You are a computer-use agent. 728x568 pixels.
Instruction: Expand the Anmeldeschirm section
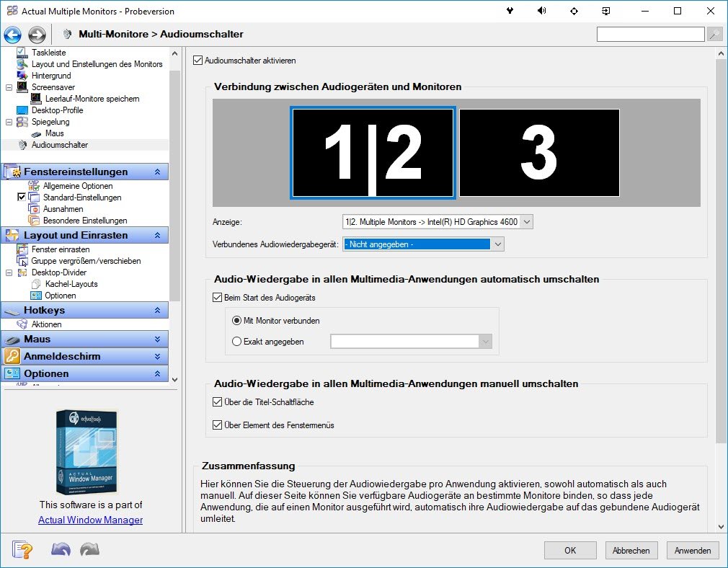pyautogui.click(x=157, y=356)
